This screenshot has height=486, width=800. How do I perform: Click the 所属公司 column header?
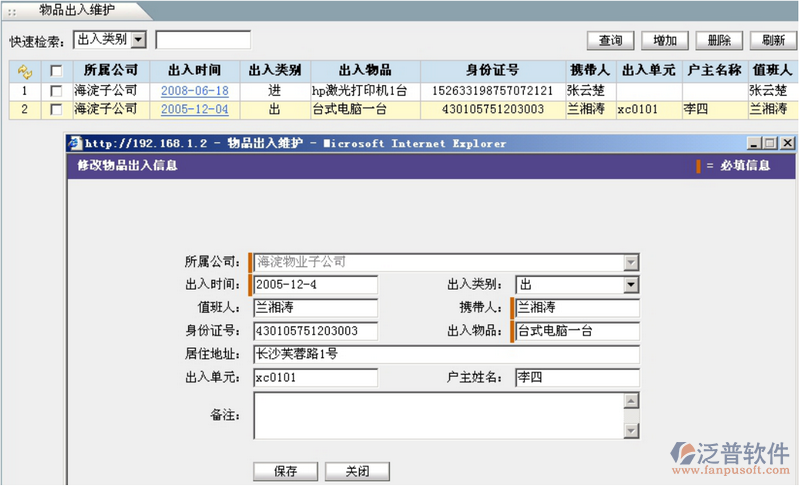click(111, 70)
